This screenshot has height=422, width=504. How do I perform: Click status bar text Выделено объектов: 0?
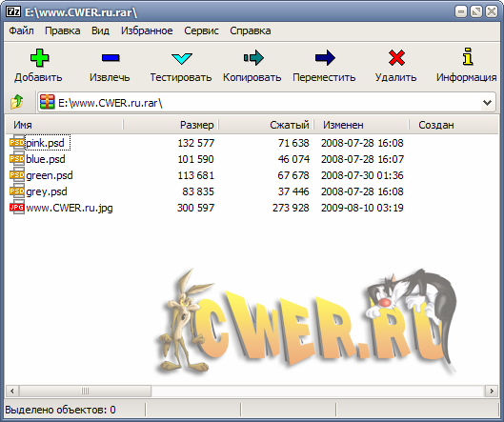pos(60,411)
